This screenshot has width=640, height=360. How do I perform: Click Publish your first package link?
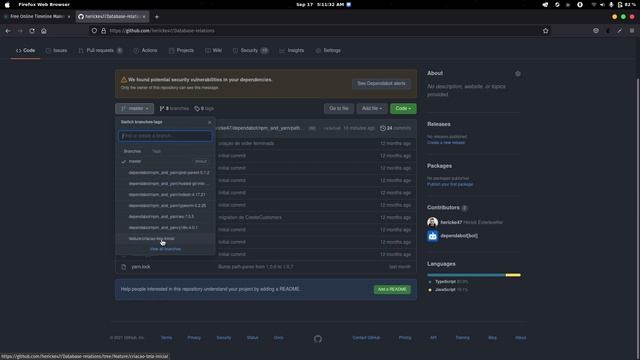[450, 184]
